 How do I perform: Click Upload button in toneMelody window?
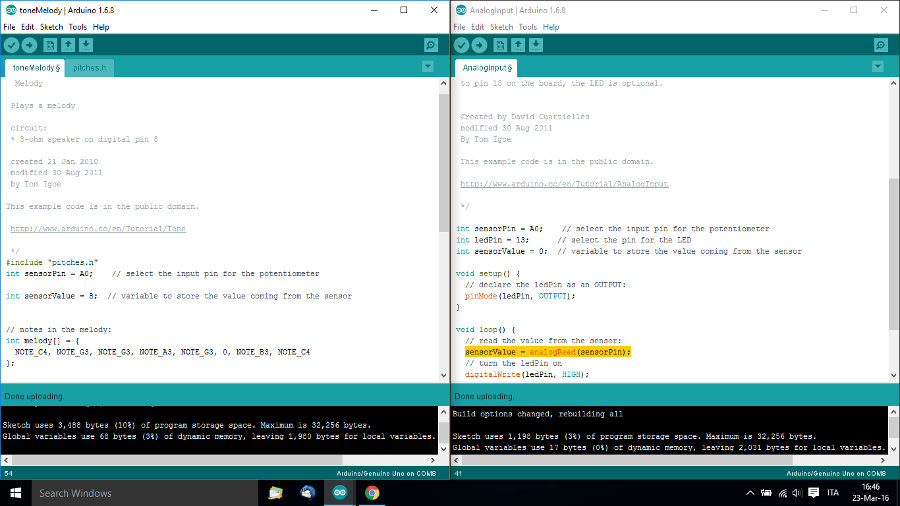pos(29,45)
